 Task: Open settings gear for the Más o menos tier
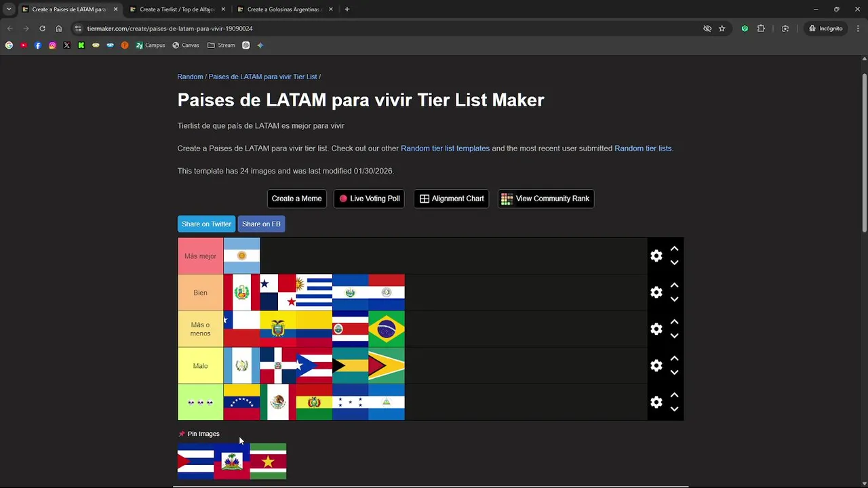pos(656,329)
